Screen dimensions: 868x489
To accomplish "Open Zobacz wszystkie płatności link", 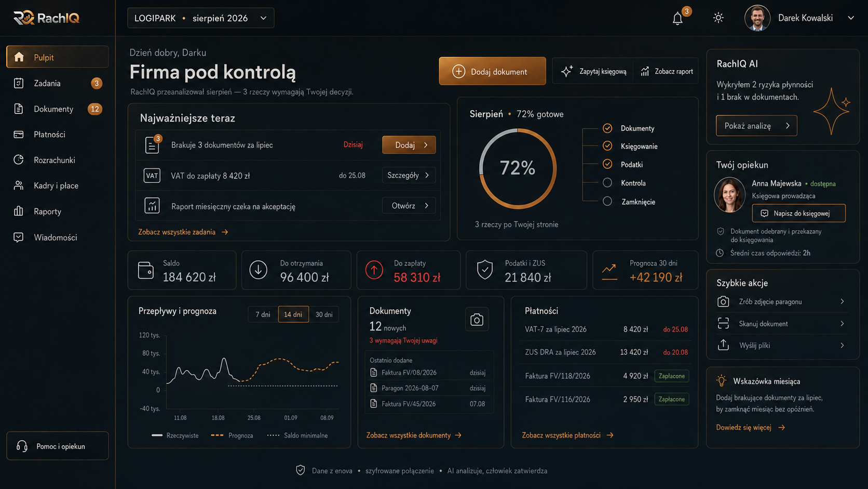I will 567,435.
